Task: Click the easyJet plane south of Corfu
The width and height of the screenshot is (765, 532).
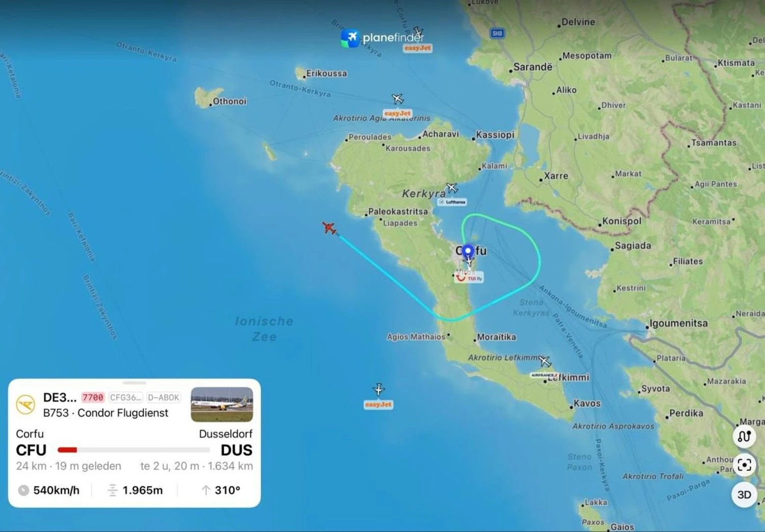Action: tap(378, 390)
